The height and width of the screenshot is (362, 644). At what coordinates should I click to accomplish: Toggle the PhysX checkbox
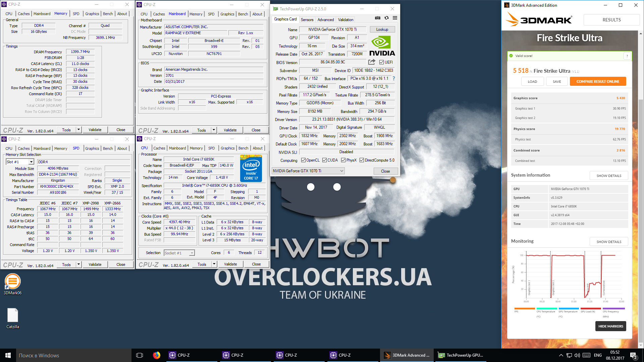point(343,160)
